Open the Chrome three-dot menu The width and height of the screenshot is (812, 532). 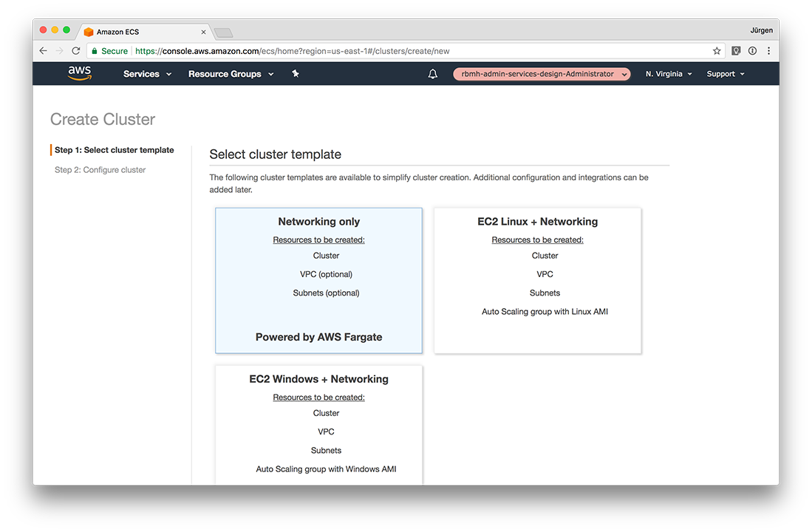769,51
